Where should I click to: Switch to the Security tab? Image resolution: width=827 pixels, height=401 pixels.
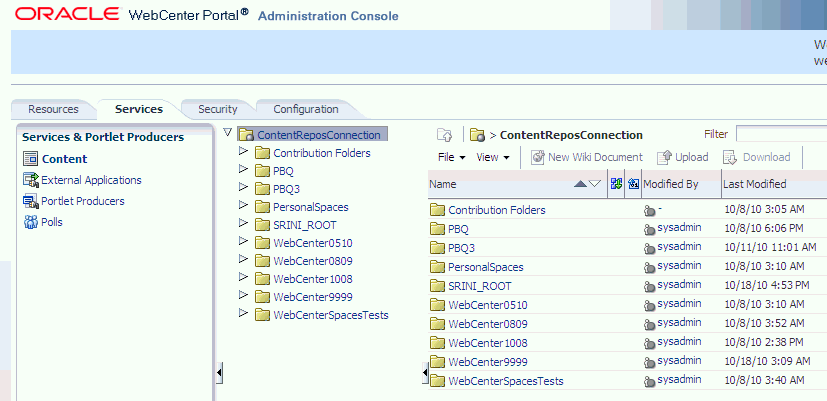click(217, 109)
